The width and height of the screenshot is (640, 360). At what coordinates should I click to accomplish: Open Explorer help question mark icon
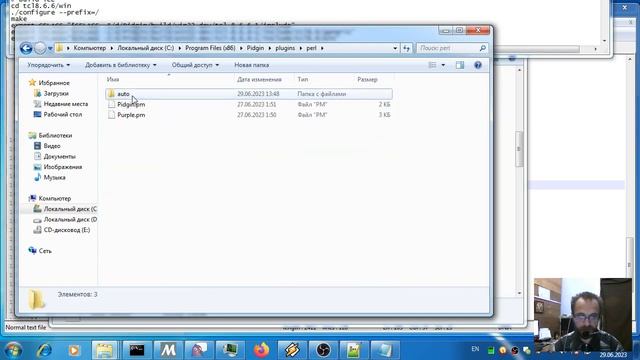478,65
